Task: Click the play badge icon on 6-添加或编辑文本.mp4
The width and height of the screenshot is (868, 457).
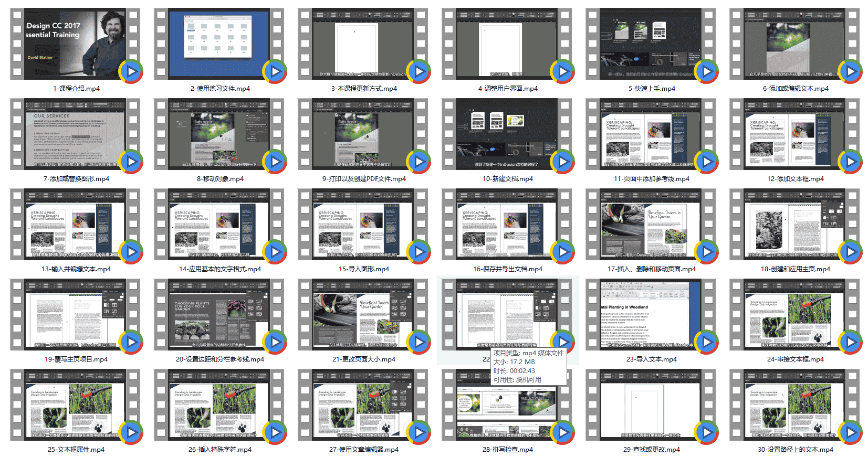Action: 850,71
